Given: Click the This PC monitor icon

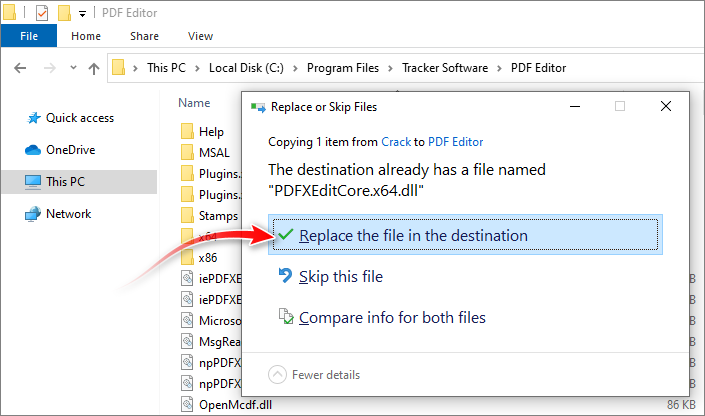Looking at the screenshot, I should point(33,182).
